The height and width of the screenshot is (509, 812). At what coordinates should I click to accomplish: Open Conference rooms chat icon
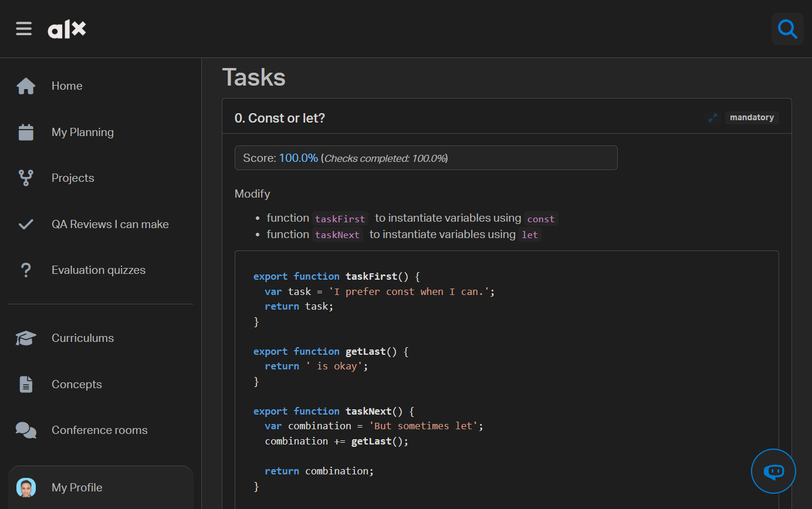coord(26,430)
